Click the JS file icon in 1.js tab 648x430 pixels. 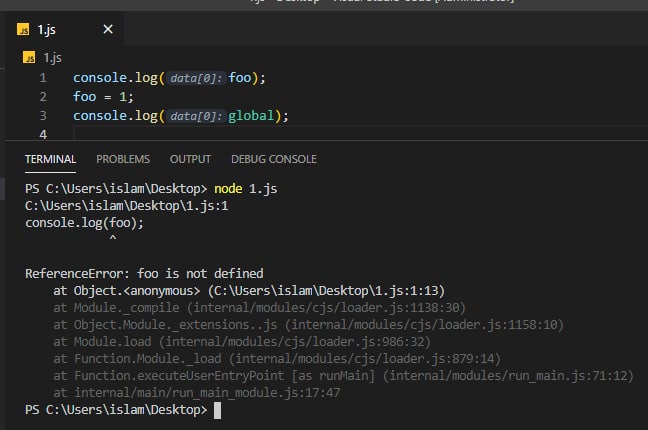click(23, 30)
